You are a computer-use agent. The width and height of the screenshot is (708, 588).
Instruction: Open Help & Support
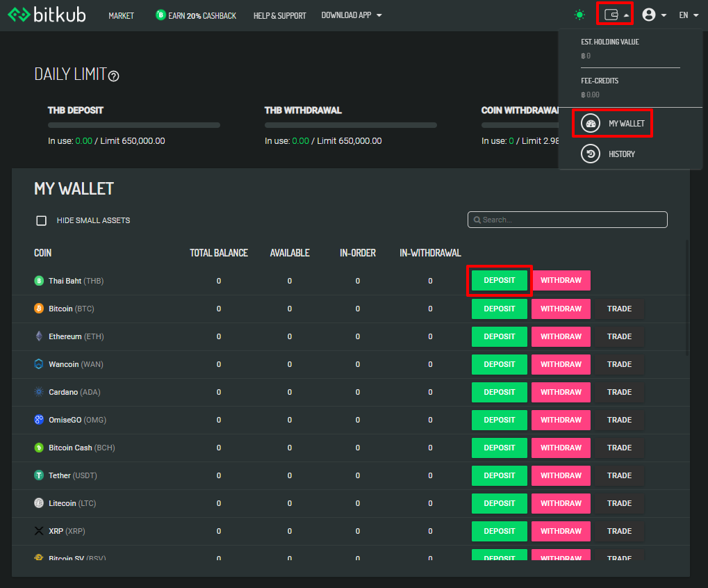(x=279, y=16)
